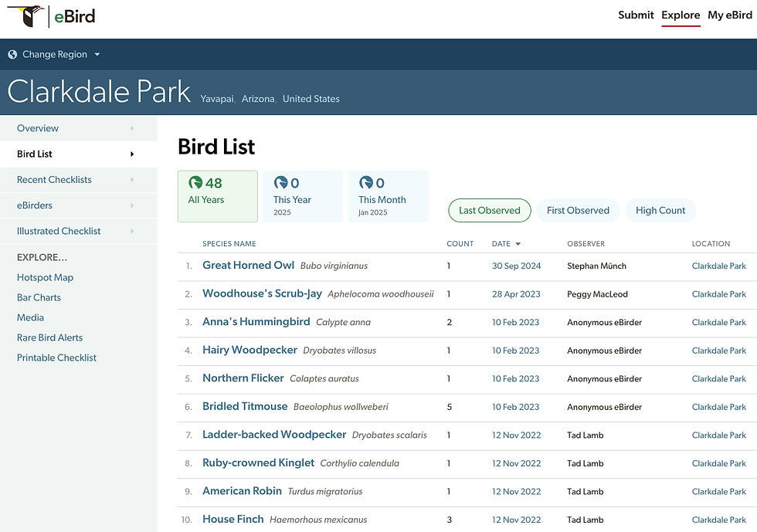This screenshot has width=757, height=532.
Task: Sort by the Species Name column header
Action: [229, 244]
